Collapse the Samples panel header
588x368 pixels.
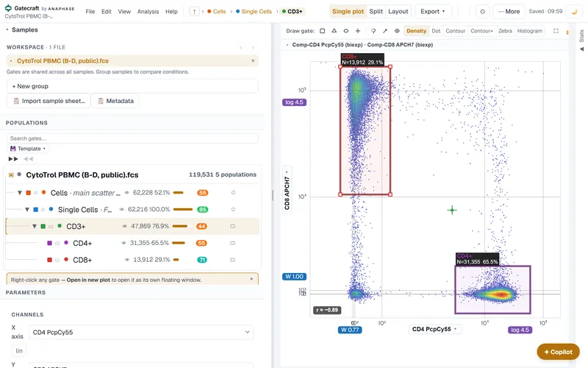coord(22,29)
